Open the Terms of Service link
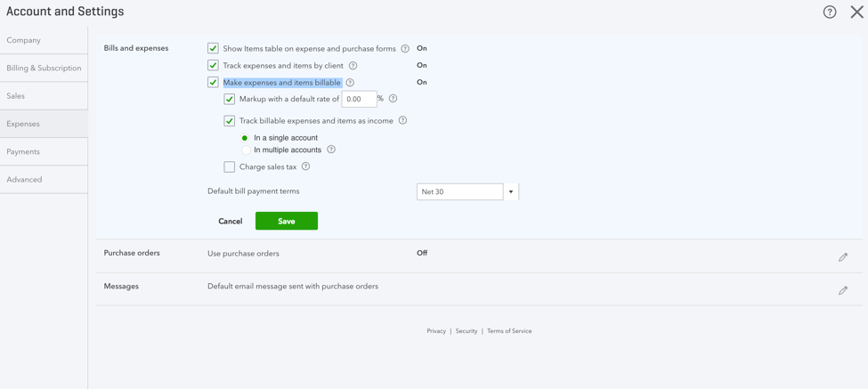 click(x=509, y=331)
